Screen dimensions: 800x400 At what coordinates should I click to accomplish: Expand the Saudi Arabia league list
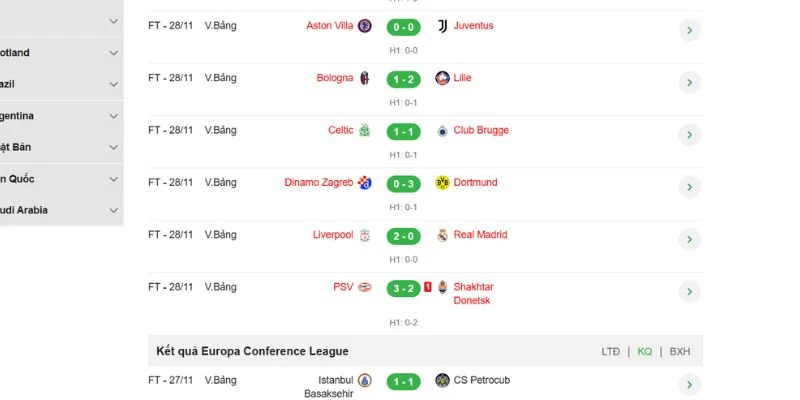(x=114, y=210)
